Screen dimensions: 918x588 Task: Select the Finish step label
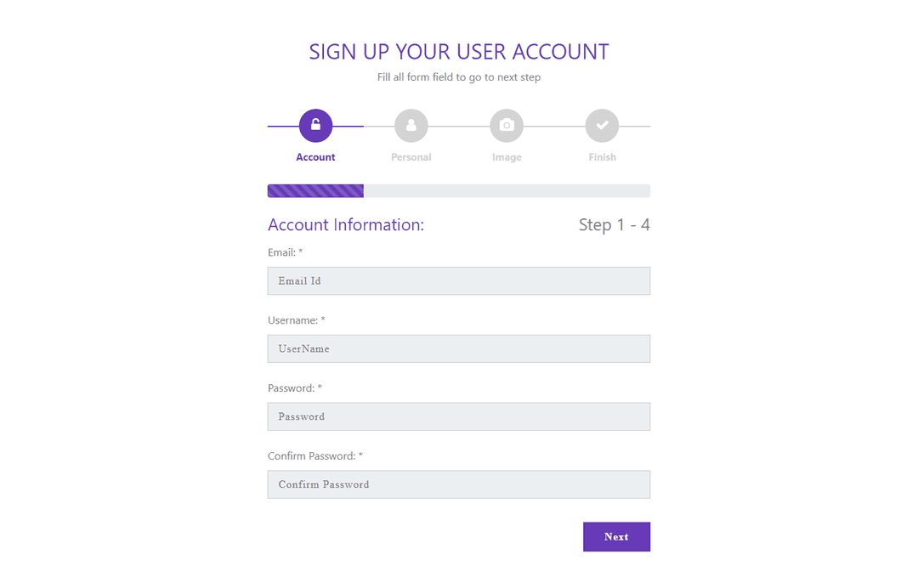pyautogui.click(x=602, y=156)
